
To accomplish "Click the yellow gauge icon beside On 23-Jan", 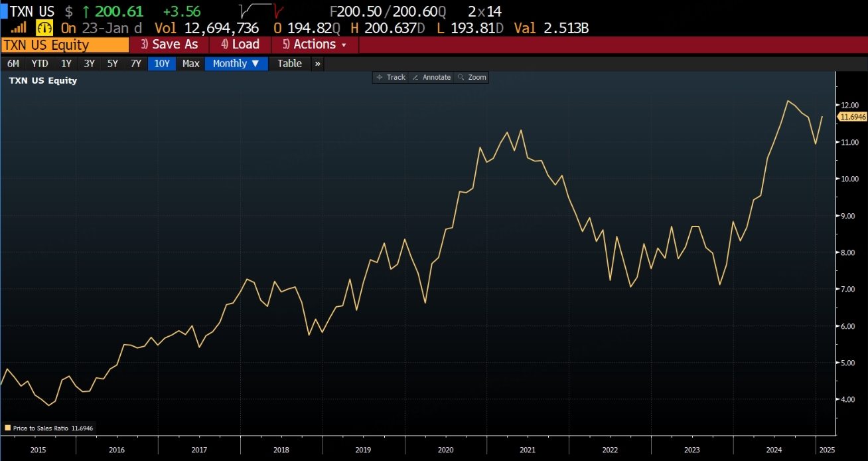I will pyautogui.click(x=44, y=28).
